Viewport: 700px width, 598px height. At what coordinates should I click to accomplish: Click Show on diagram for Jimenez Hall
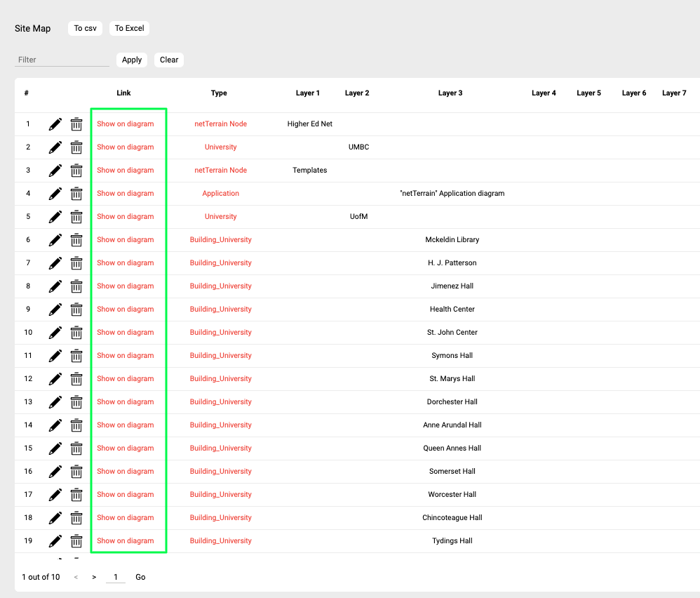tap(126, 286)
